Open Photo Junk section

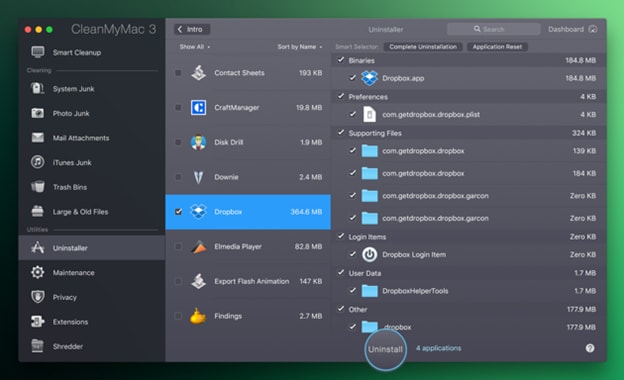click(92, 113)
